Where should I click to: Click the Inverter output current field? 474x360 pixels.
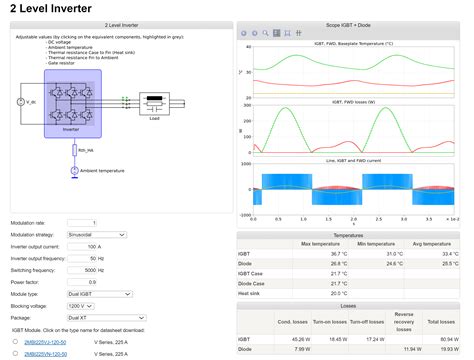click(82, 247)
